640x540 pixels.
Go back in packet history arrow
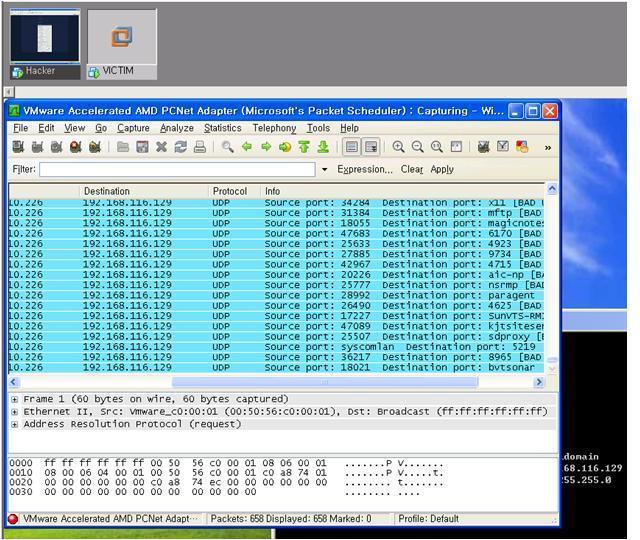pyautogui.click(x=247, y=147)
